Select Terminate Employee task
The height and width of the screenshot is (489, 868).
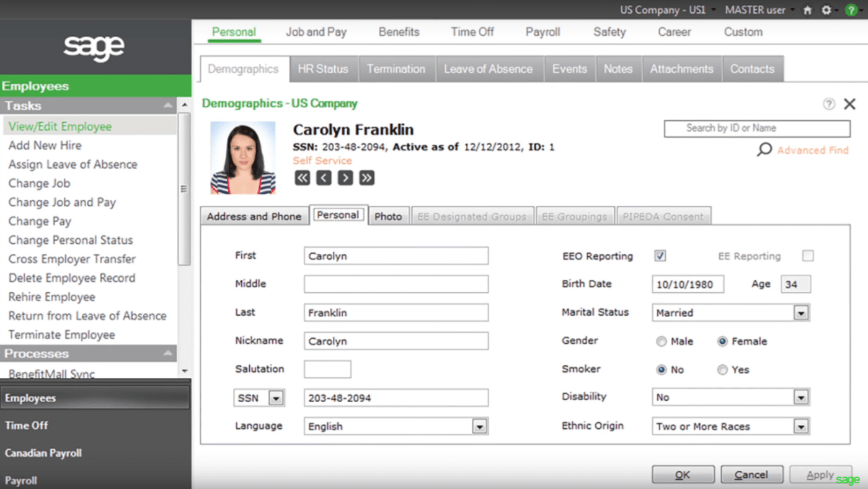(62, 334)
